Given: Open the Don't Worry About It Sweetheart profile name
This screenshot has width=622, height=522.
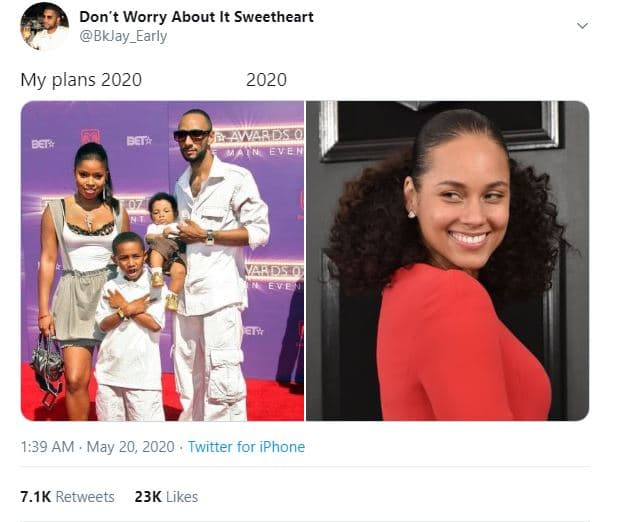Looking at the screenshot, I should (x=196, y=17).
